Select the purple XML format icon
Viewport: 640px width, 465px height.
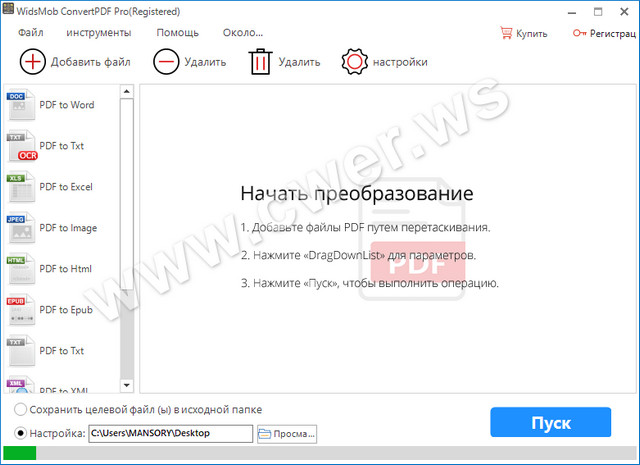(20, 385)
